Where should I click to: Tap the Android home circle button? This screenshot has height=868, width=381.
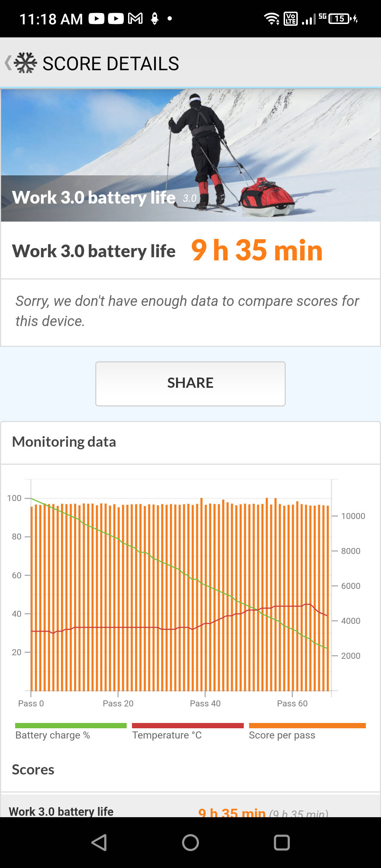coord(190,843)
